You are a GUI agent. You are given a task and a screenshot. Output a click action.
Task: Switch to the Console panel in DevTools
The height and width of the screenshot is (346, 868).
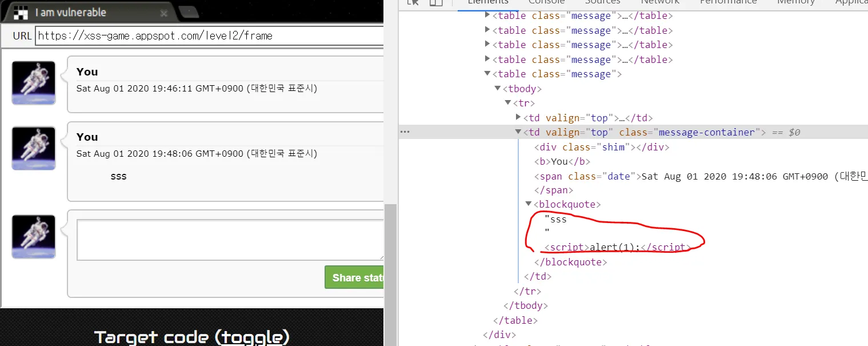coord(546,2)
